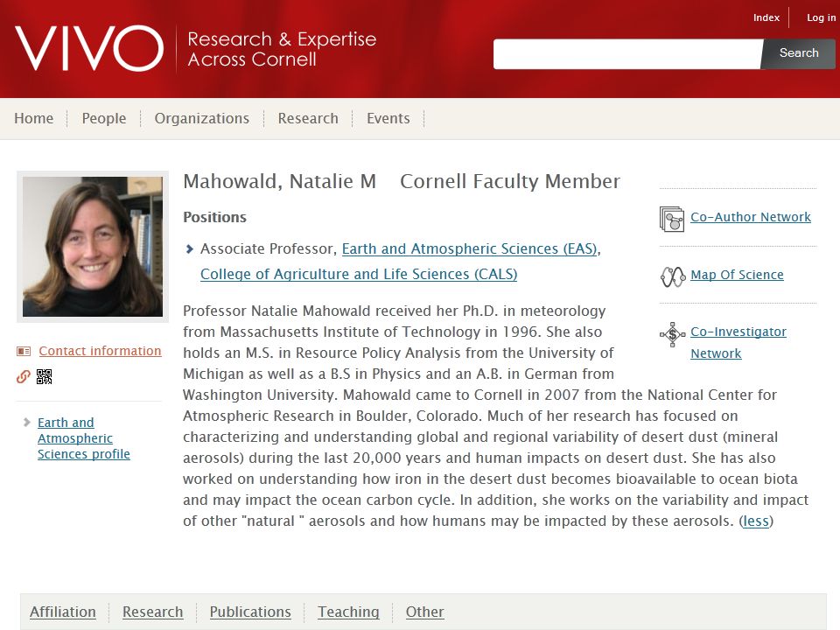The height and width of the screenshot is (630, 840).
Task: Switch to the Other tab
Action: 425,612
